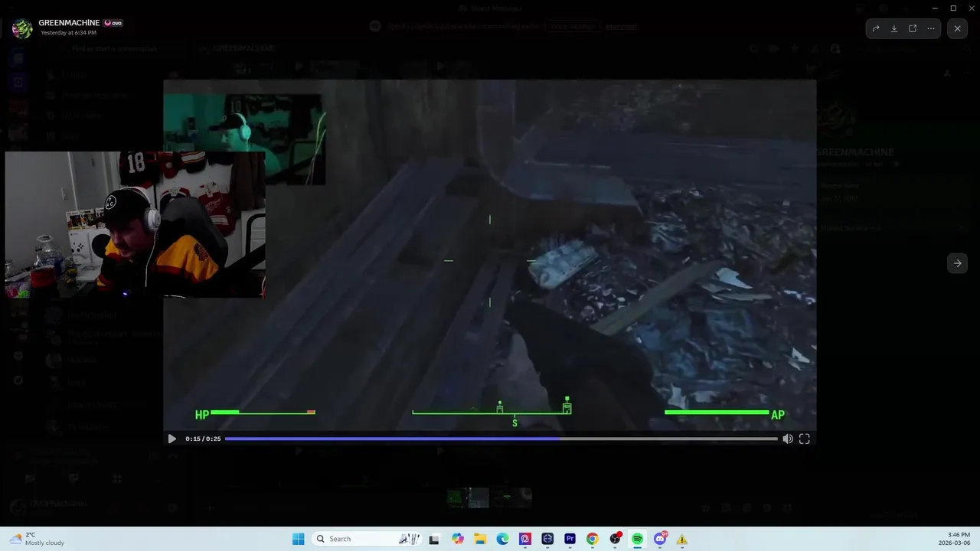Click the GREENMACHINE avatar
980x551 pixels.
(x=22, y=28)
